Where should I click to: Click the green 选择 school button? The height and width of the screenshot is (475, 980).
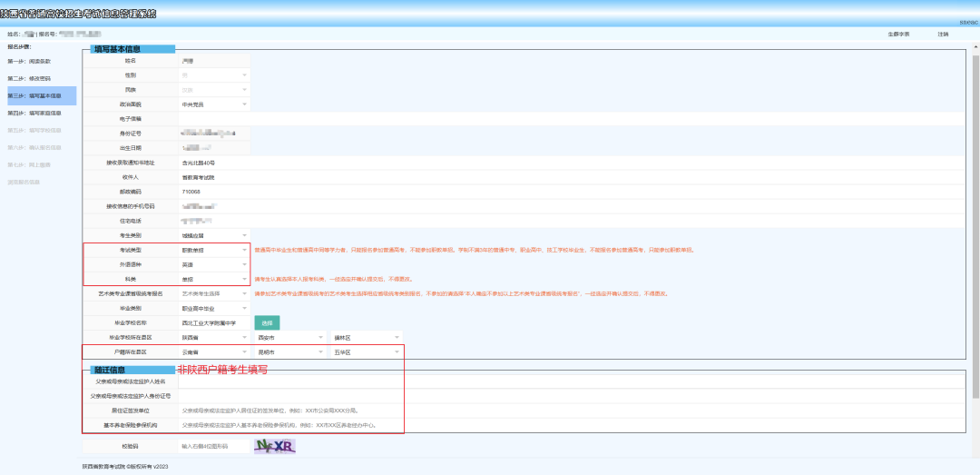(x=267, y=322)
